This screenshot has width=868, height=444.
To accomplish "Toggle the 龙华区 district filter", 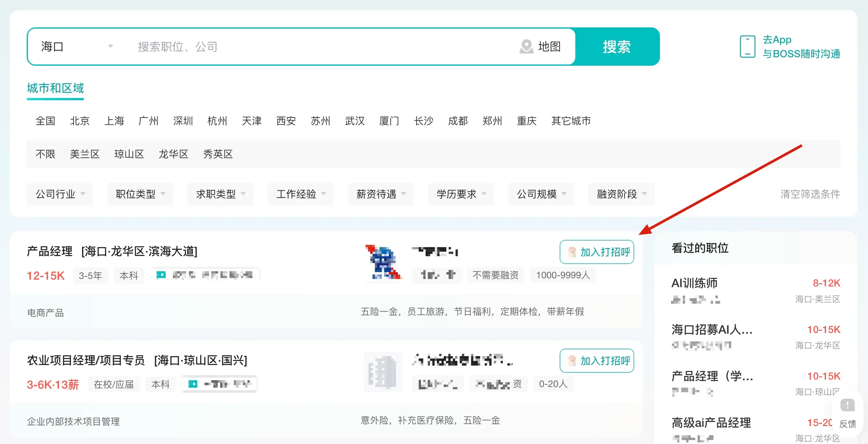I will point(173,154).
